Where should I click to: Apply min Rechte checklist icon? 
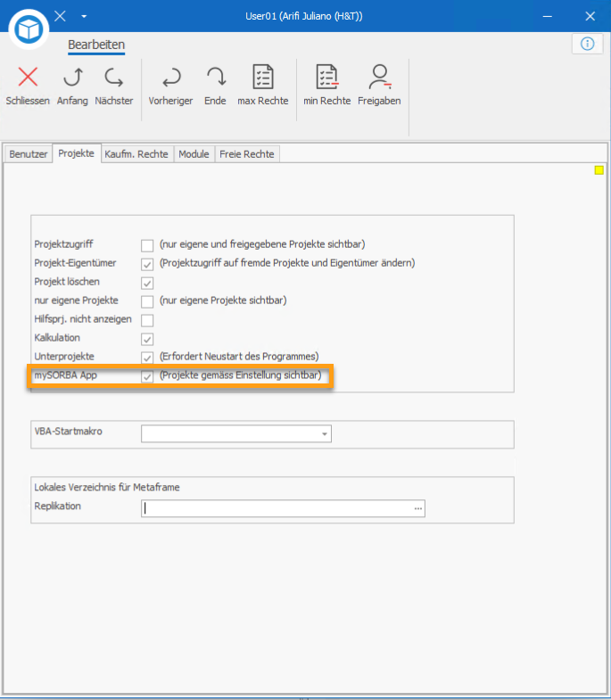(x=327, y=78)
